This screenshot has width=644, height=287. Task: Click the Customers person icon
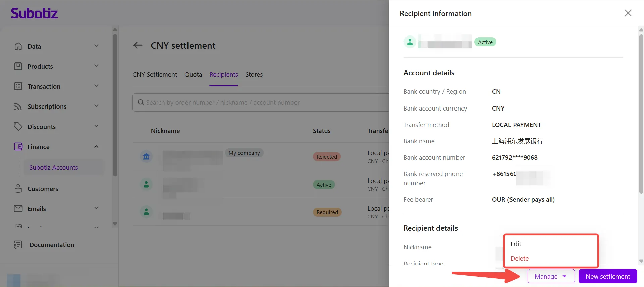(x=18, y=189)
